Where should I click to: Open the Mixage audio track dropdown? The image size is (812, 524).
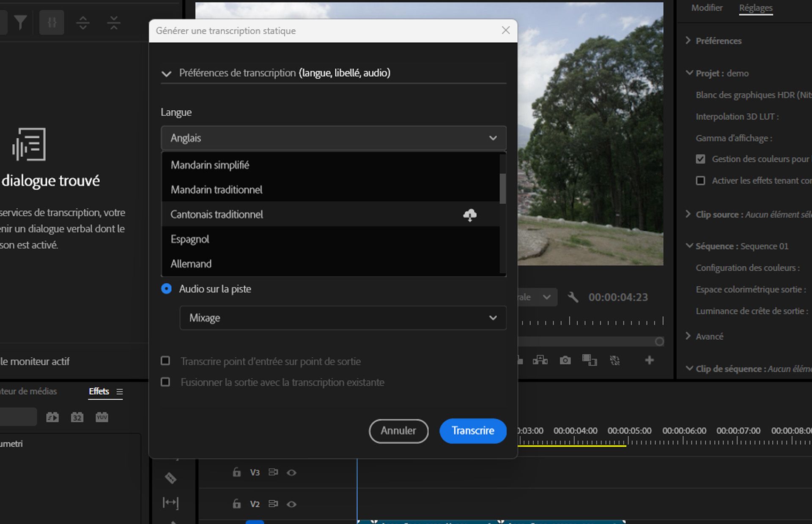(x=342, y=318)
